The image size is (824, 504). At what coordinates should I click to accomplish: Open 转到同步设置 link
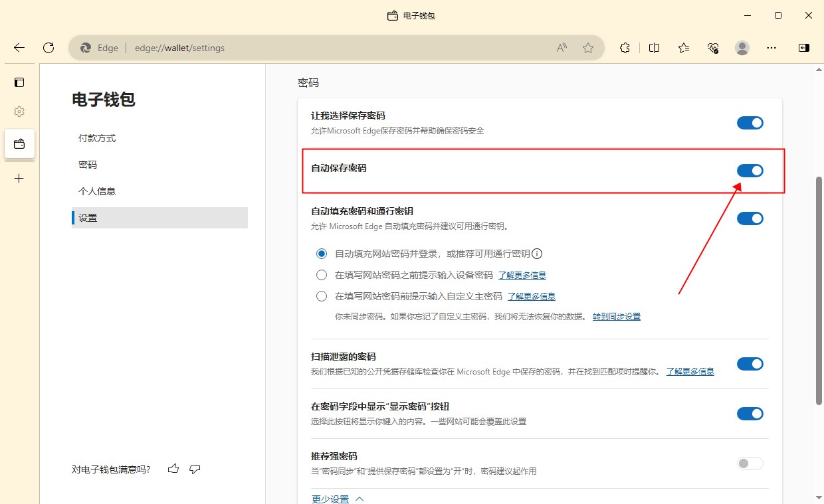(617, 317)
